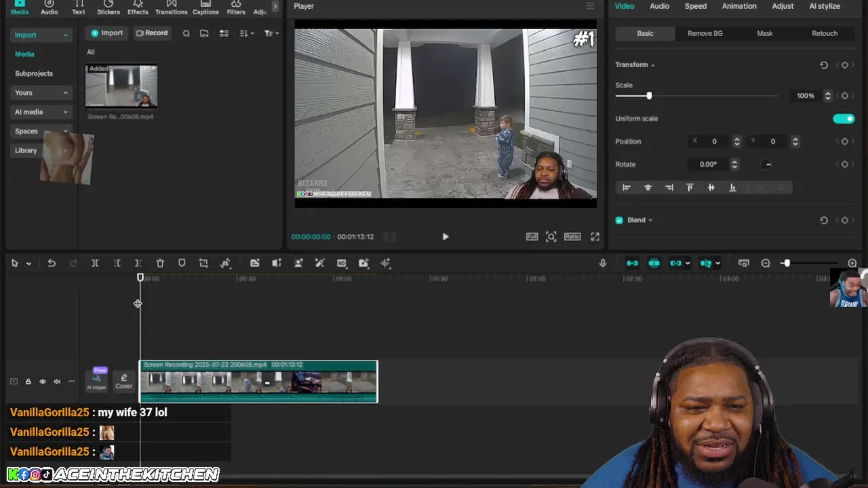Click the Scale slider handle
This screenshot has height=488, width=868.
[x=649, y=96]
